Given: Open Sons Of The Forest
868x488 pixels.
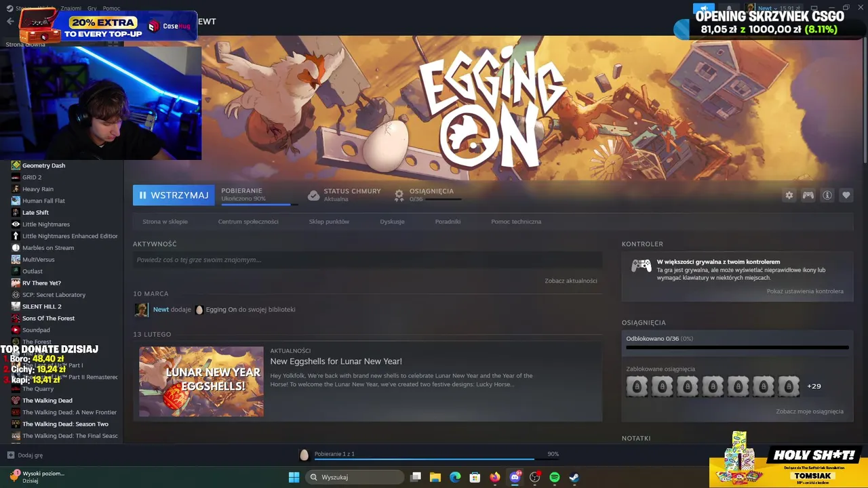Looking at the screenshot, I should (48, 319).
